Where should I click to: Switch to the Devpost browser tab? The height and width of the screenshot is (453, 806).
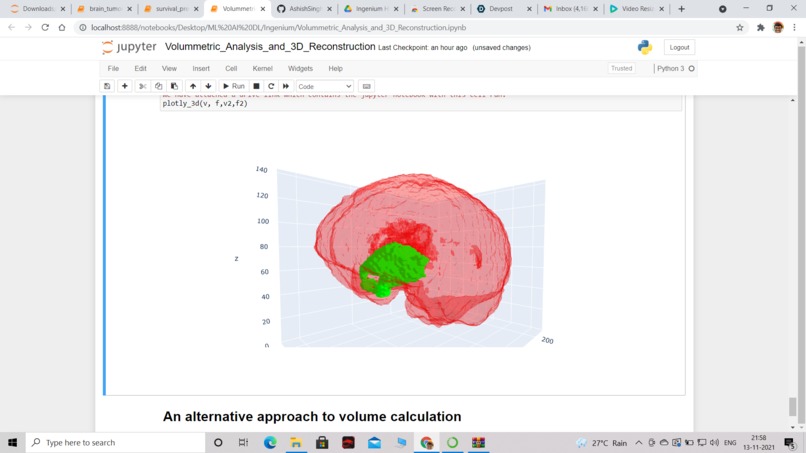(504, 9)
